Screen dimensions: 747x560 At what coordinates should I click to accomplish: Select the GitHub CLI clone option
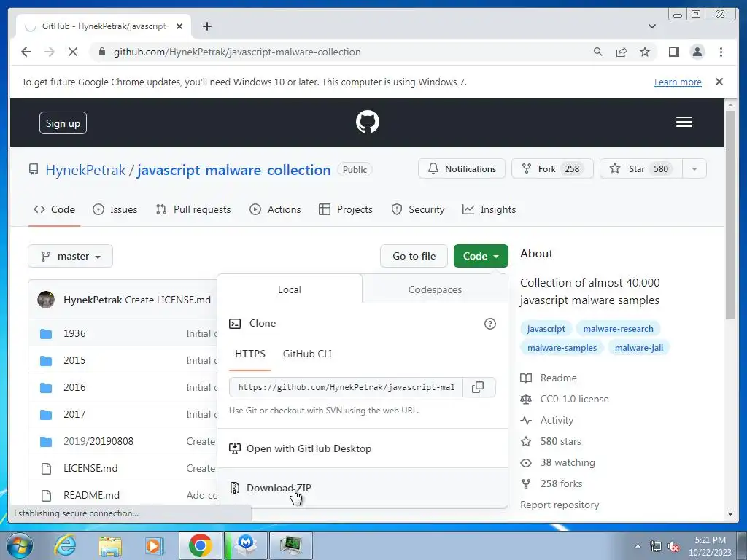307,354
